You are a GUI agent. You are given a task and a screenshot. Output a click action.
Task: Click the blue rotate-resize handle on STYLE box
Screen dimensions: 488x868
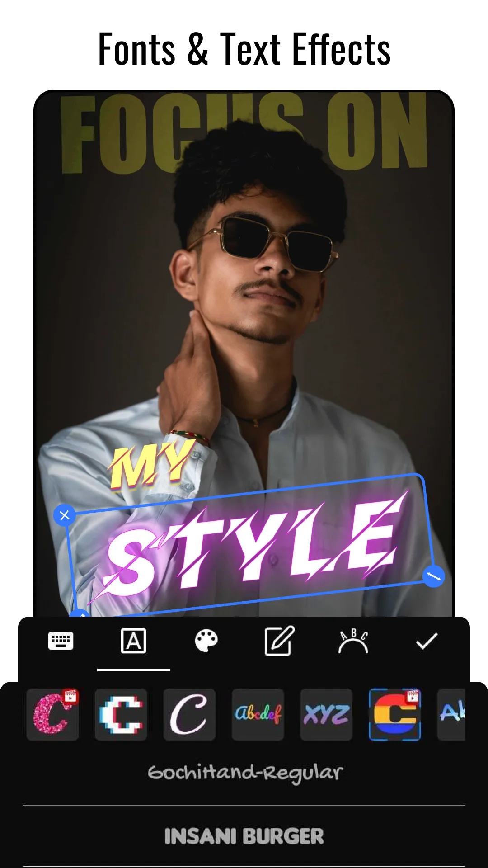pyautogui.click(x=434, y=576)
